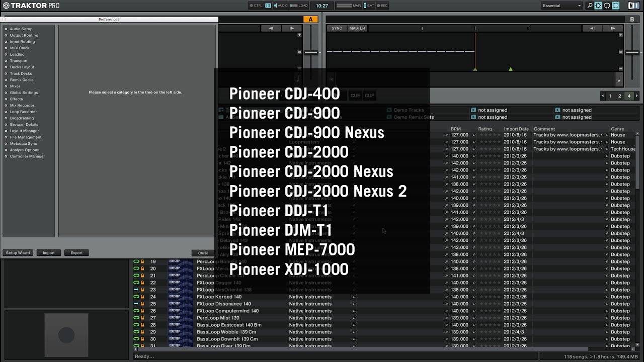Click the cover art preview thumbnail

pyautogui.click(x=66, y=335)
